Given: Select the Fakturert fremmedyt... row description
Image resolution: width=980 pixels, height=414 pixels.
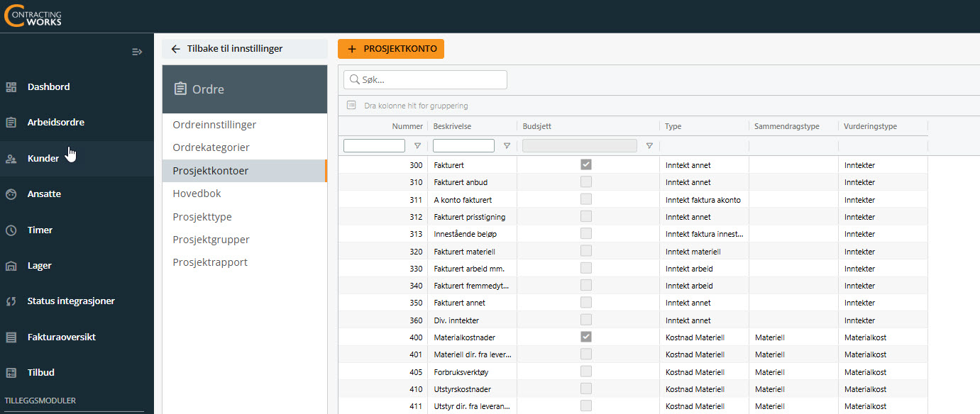Looking at the screenshot, I should [472, 286].
